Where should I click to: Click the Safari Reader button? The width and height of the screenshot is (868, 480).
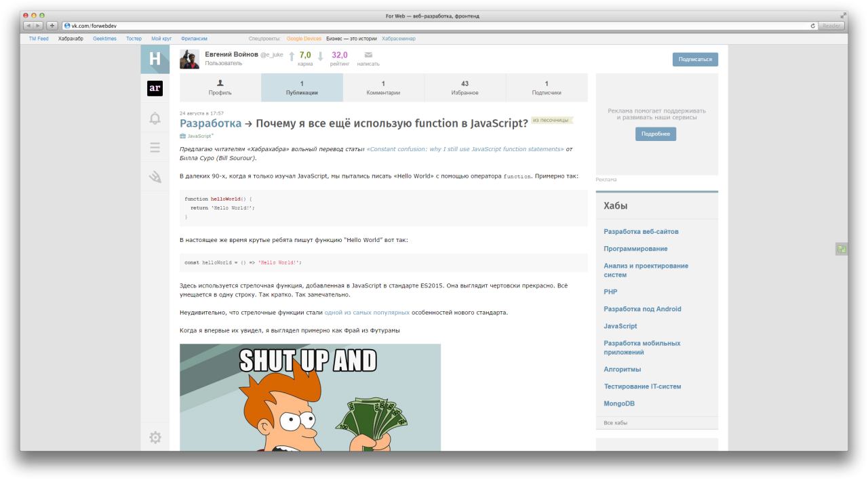pos(831,26)
